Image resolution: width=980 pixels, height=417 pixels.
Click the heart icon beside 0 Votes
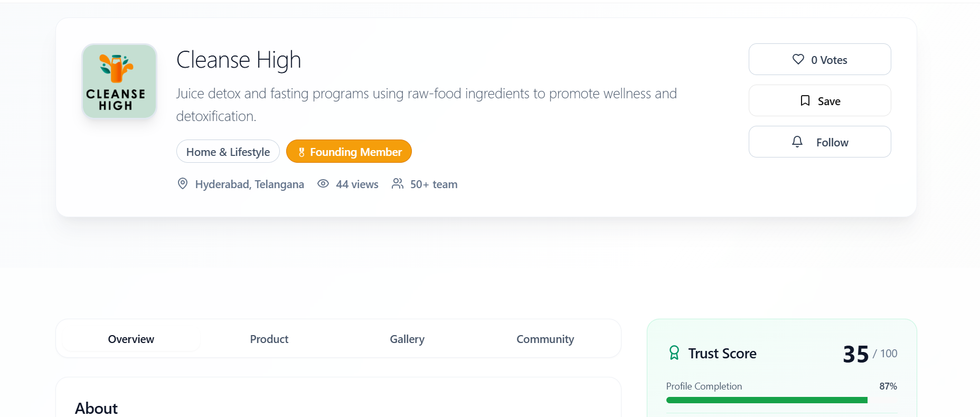[798, 60]
